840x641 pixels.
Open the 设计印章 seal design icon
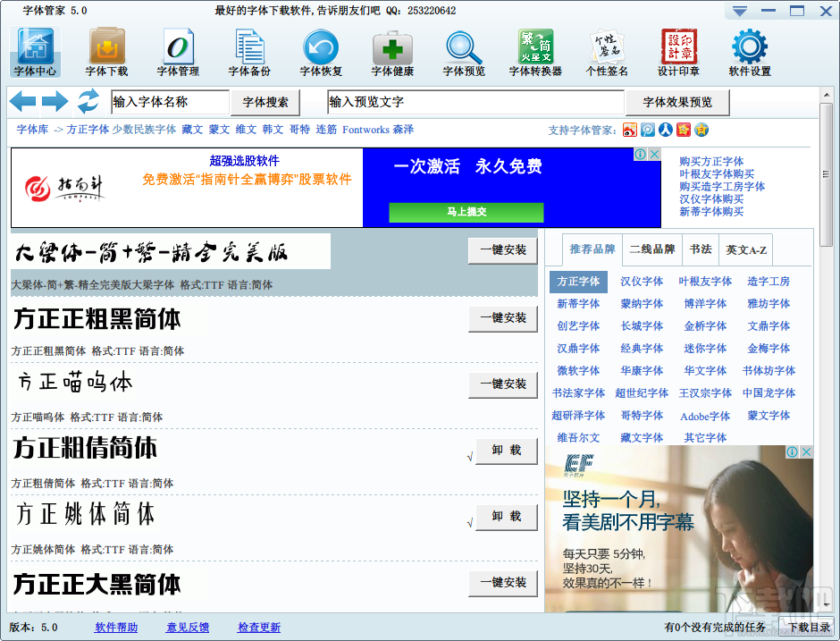click(x=677, y=45)
